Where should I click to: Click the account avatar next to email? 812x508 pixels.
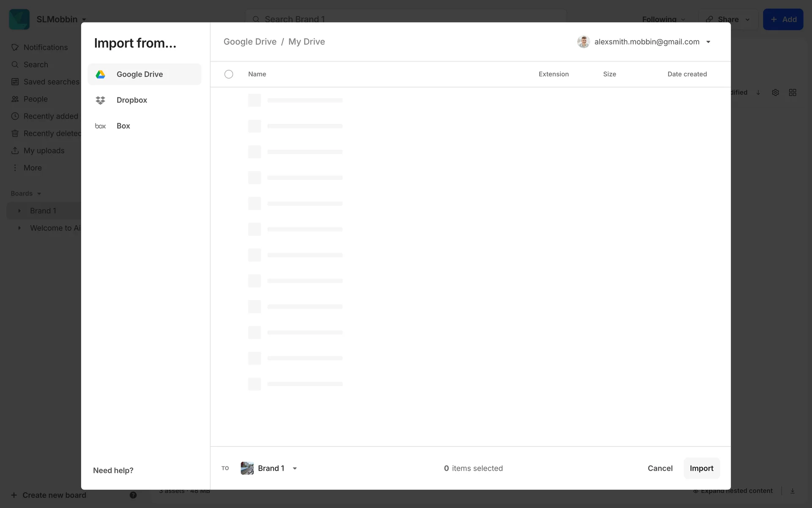click(583, 42)
